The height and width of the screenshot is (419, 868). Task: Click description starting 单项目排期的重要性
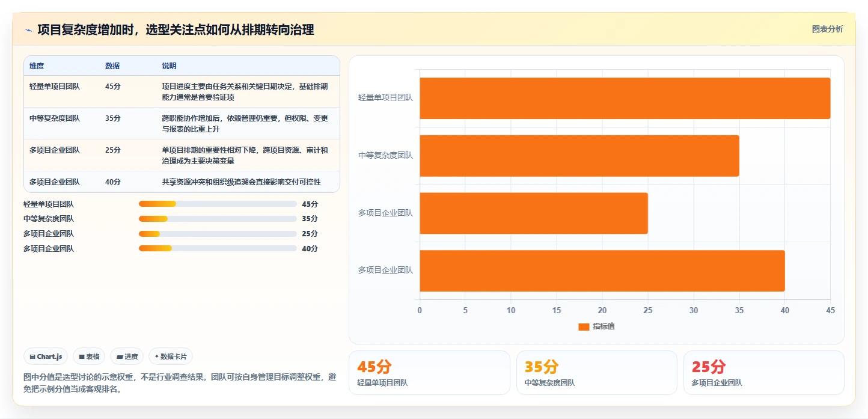[245, 155]
